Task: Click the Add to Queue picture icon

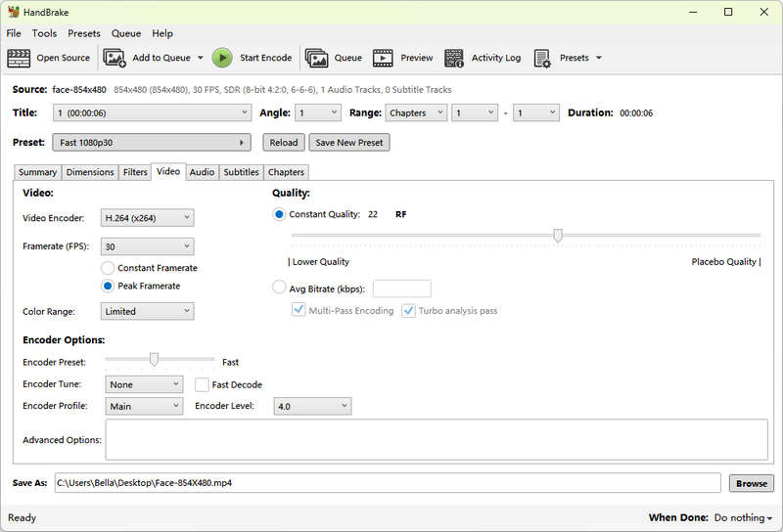Action: [115, 58]
